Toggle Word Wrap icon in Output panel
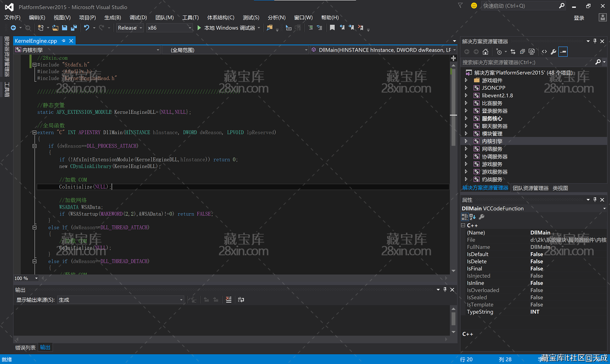The height and width of the screenshot is (364, 610). [x=241, y=300]
